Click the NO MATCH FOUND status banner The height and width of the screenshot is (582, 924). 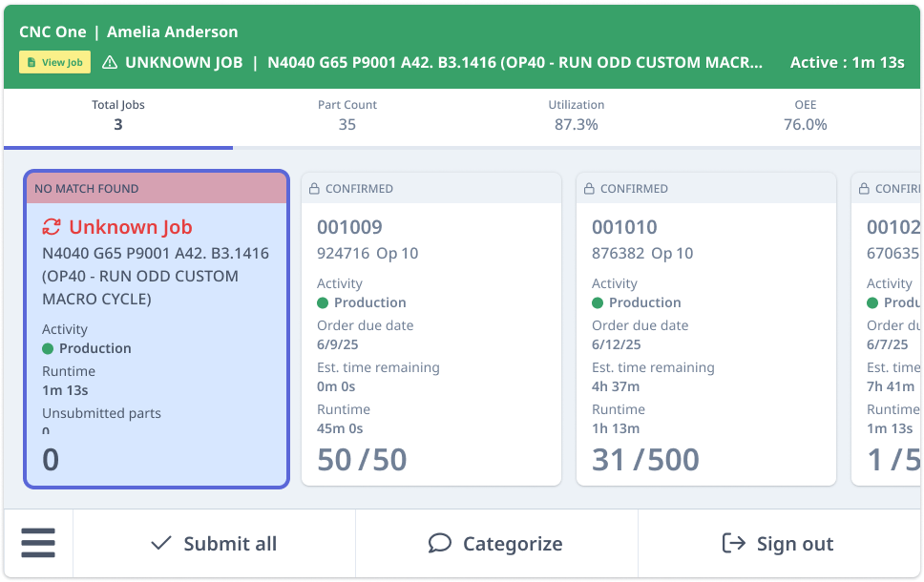[157, 189]
